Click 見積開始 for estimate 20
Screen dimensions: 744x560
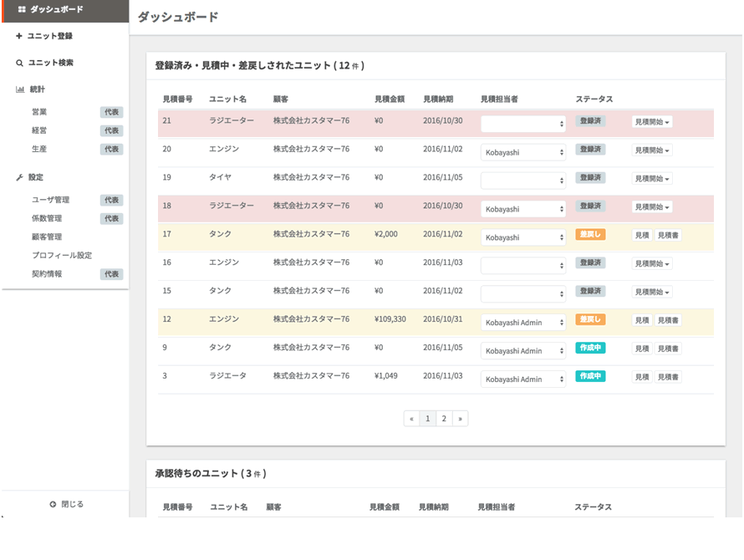point(652,150)
